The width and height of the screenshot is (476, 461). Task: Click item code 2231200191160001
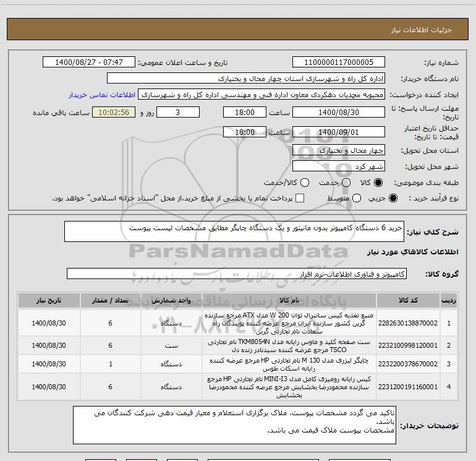[408, 387]
